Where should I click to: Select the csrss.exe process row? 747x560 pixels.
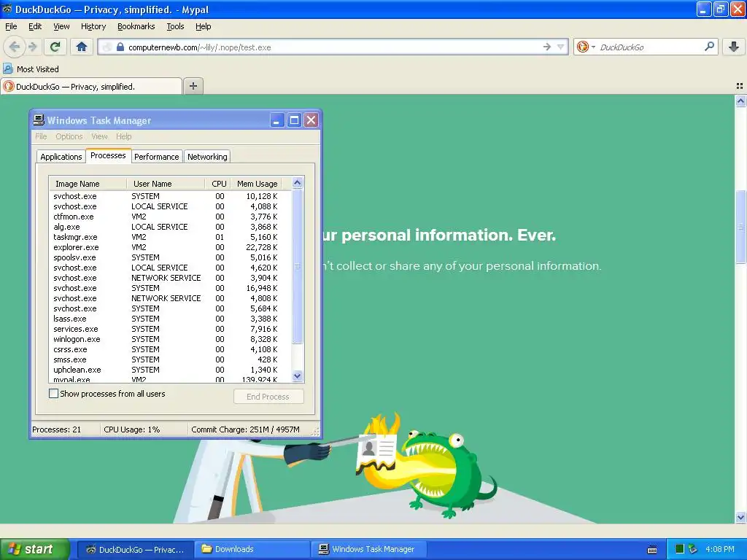pos(170,349)
